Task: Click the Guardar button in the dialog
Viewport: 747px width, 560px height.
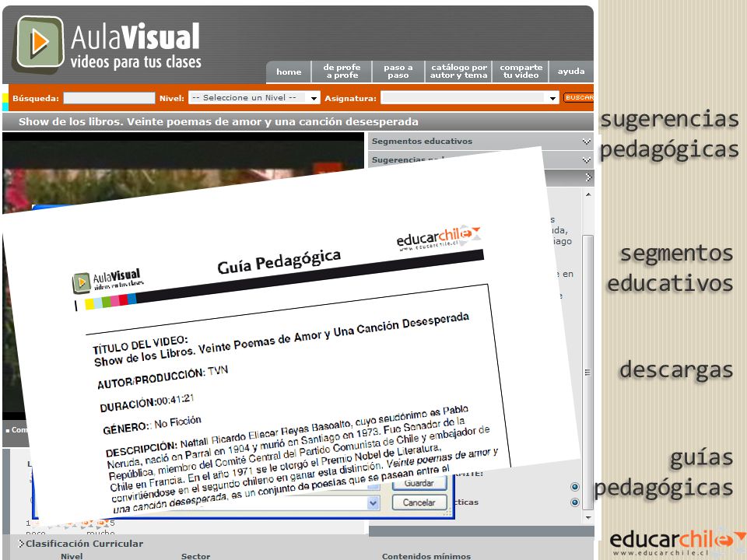Action: click(419, 483)
